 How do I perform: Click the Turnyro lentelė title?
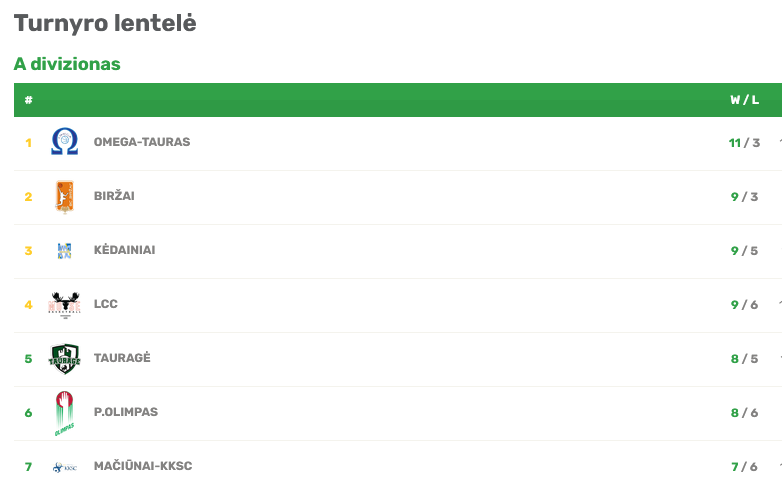point(105,23)
